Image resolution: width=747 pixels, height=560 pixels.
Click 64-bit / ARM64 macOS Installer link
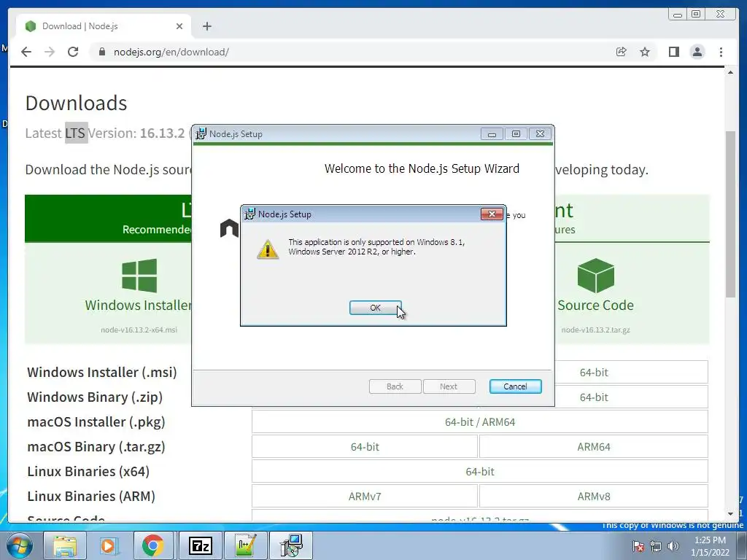tap(480, 422)
